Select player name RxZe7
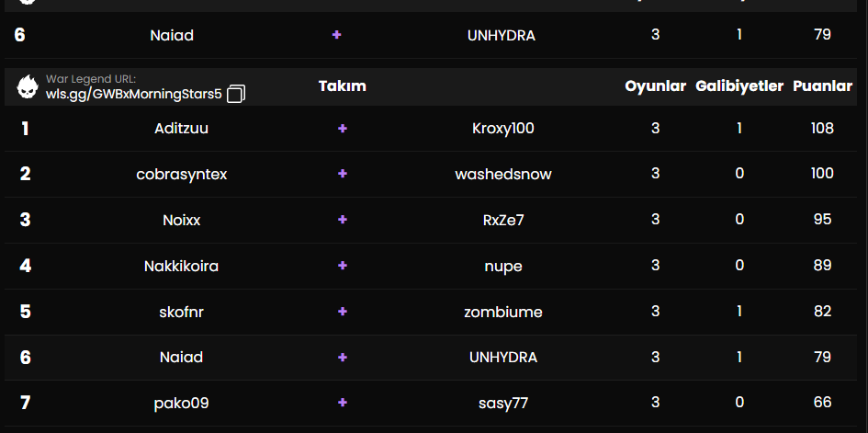Viewport: 868px width, 433px height. coord(503,221)
